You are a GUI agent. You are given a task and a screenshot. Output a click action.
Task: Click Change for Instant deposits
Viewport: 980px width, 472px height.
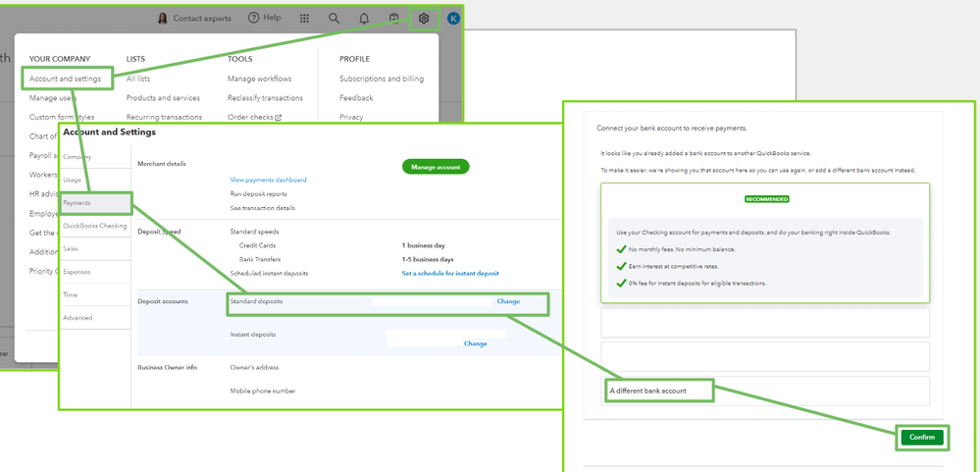[475, 343]
